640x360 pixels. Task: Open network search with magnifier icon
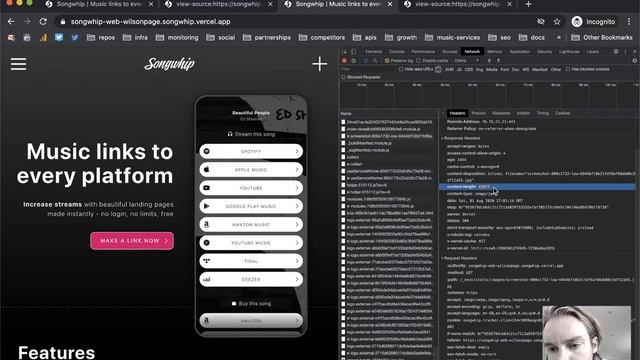[x=375, y=61]
